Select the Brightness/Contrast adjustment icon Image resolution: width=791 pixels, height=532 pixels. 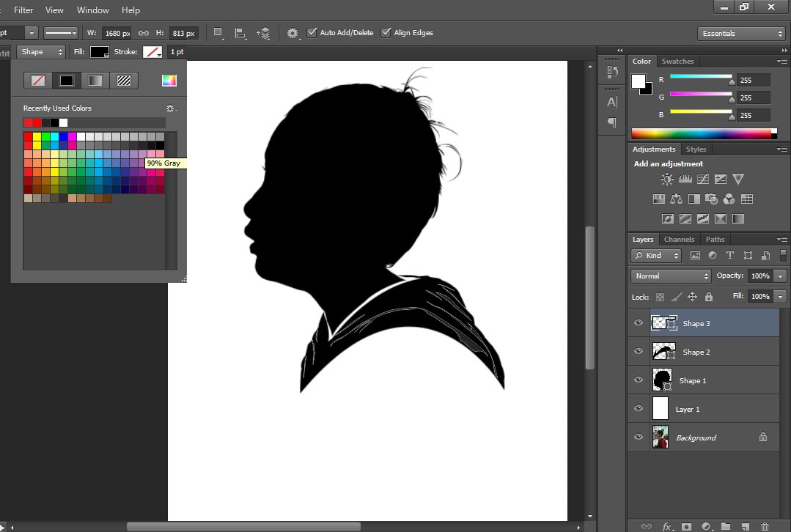click(x=667, y=179)
